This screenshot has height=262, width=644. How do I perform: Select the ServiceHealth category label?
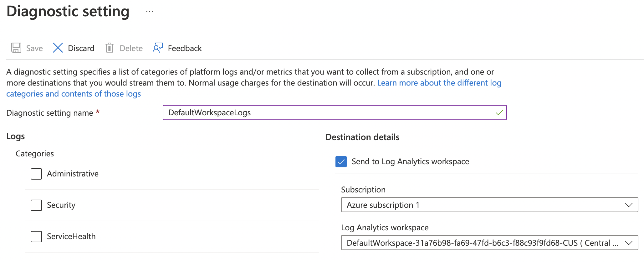coord(71,236)
